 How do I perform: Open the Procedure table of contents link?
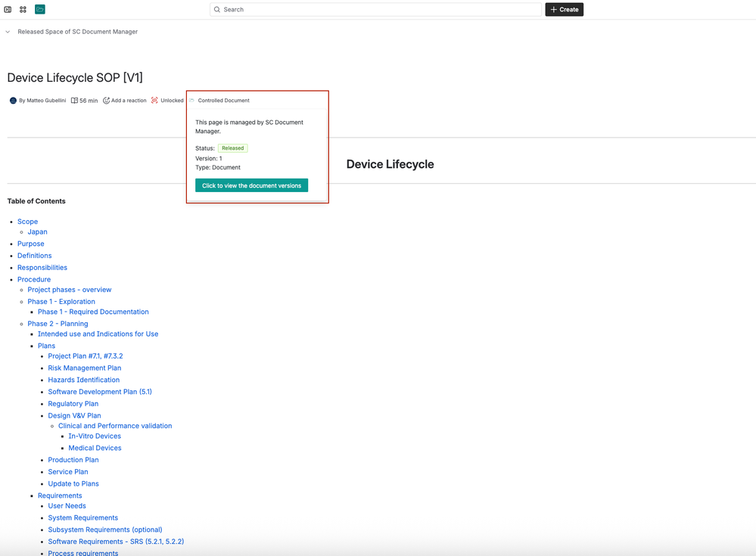point(34,279)
